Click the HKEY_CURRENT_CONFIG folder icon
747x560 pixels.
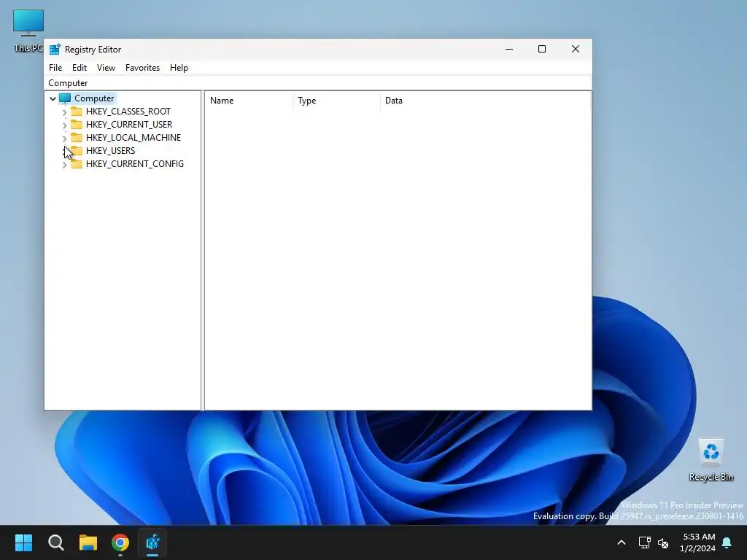[76, 164]
